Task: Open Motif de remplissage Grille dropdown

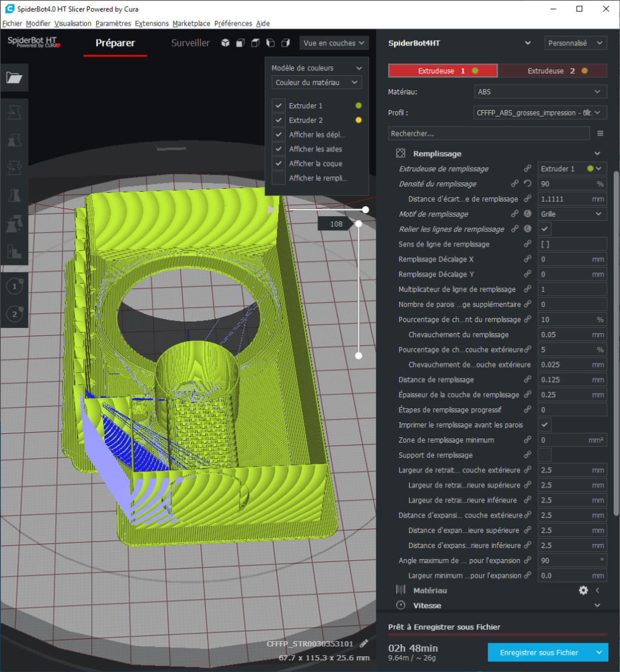Action: [572, 214]
